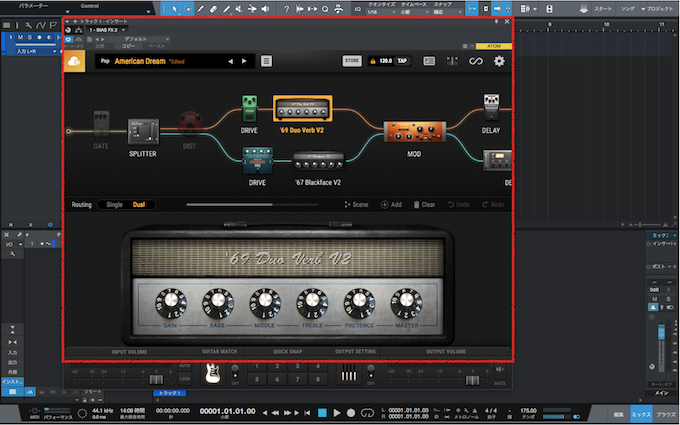The width and height of the screenshot is (680, 425).
Task: Select the GATE pedal
Action: pyautogui.click(x=101, y=124)
